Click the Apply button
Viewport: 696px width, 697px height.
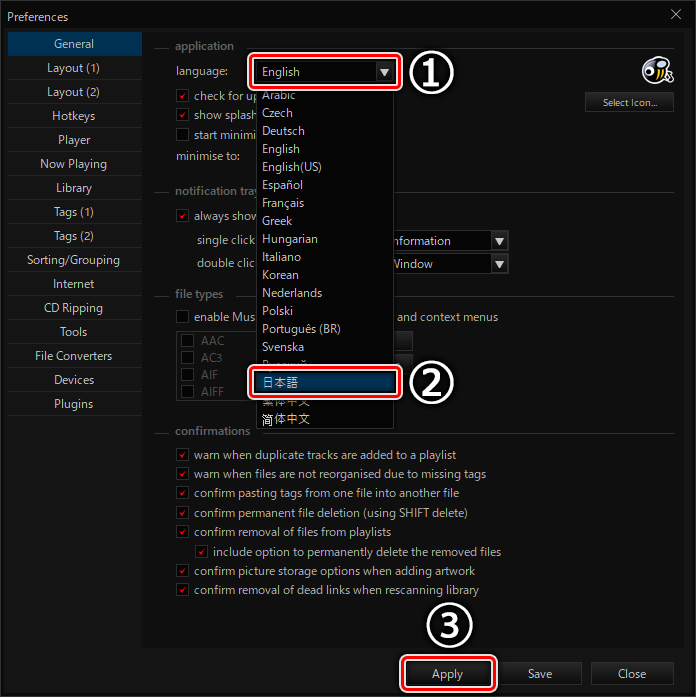448,673
